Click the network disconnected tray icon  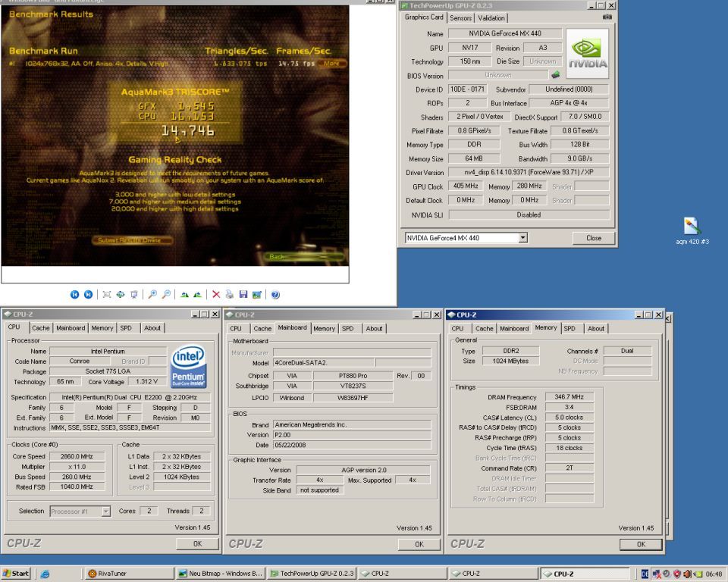pos(656,574)
